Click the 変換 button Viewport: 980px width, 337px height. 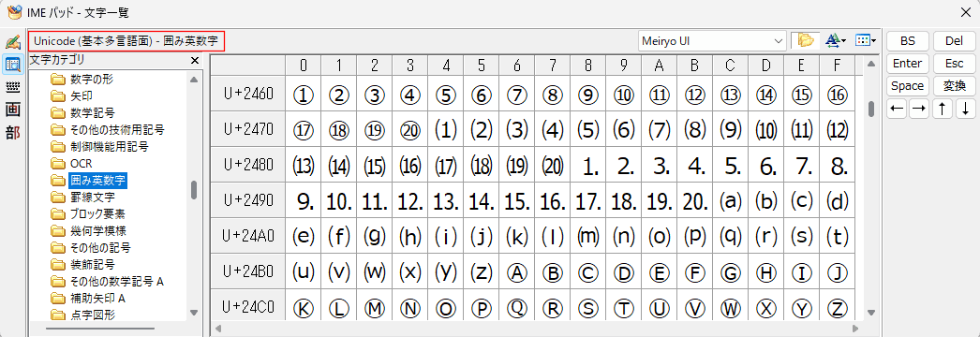(955, 85)
